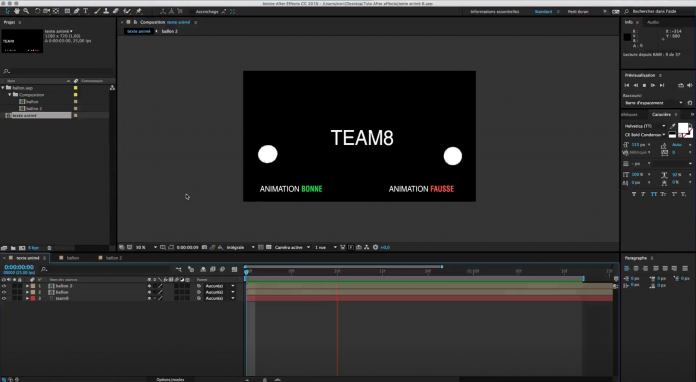Select the Rectangle shape tool

67,11
